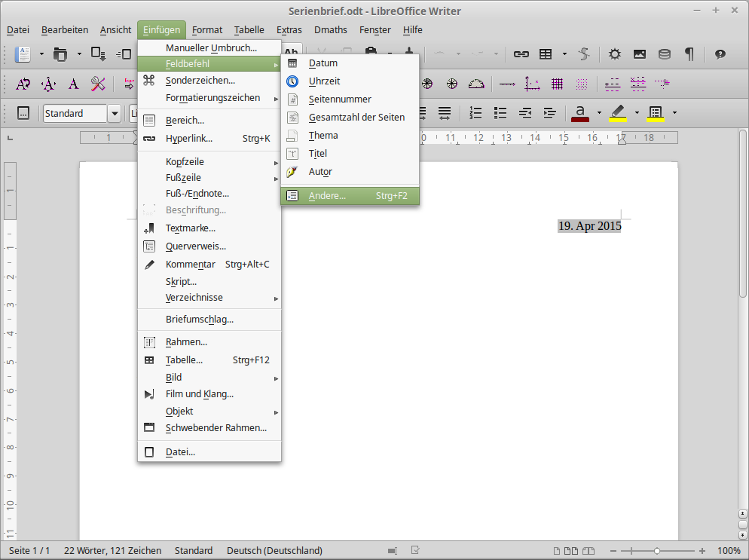Click the yellow highlighting color button
Viewport: 749px width, 560px height.
point(618,113)
